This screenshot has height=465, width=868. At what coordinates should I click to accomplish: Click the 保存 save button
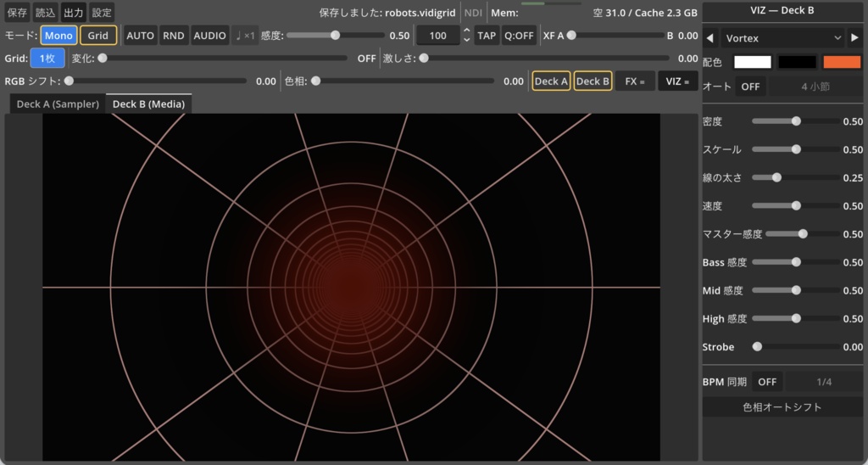17,12
